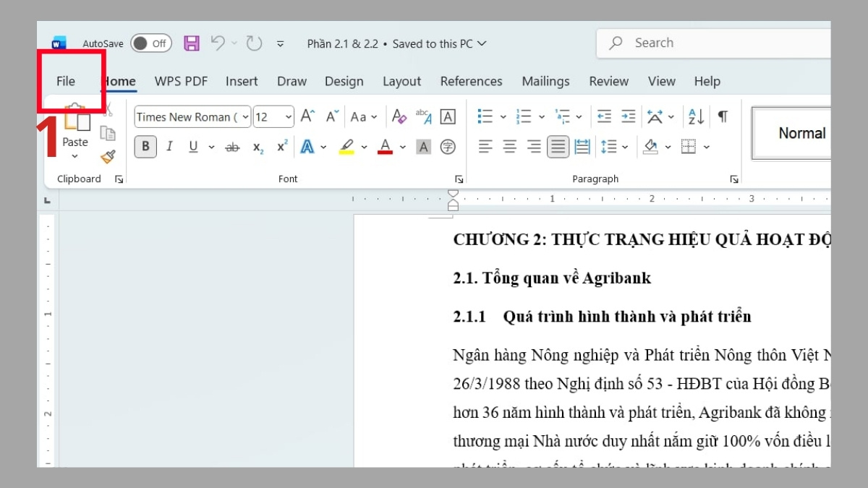The width and height of the screenshot is (868, 488).
Task: Toggle the Strikethrough formatting
Action: 232,146
